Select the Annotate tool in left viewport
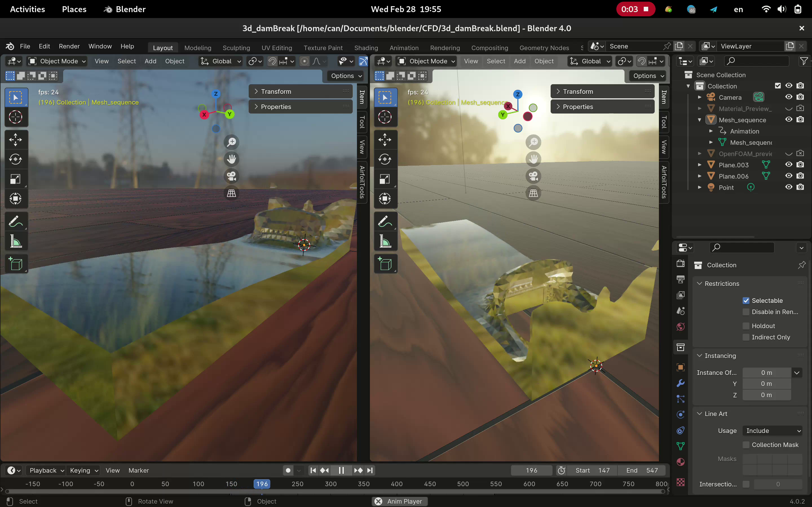The height and width of the screenshot is (507, 812). tap(16, 221)
